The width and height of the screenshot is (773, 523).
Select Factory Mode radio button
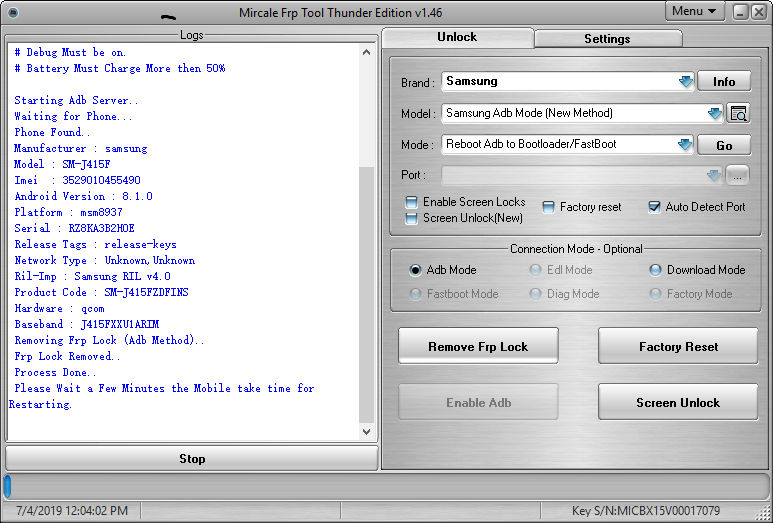click(x=655, y=294)
